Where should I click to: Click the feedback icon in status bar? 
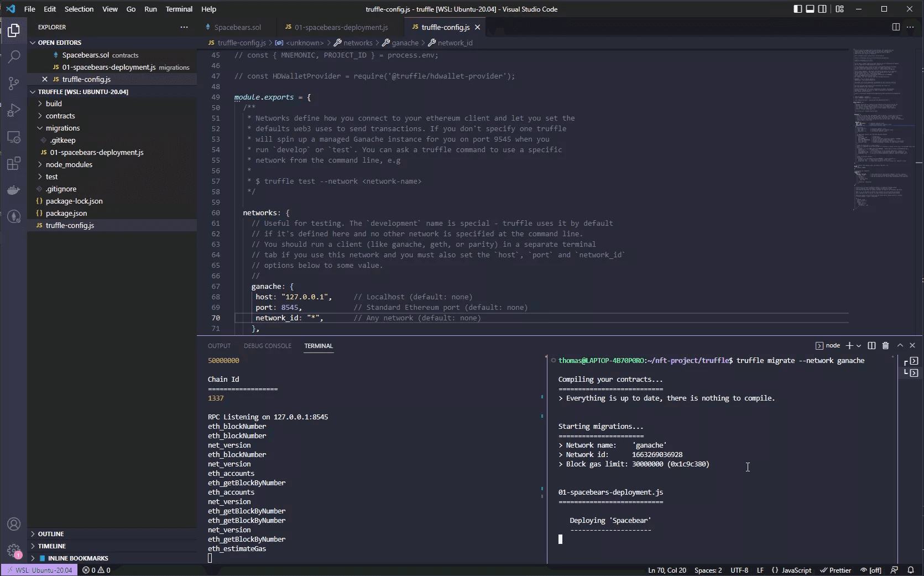(894, 570)
